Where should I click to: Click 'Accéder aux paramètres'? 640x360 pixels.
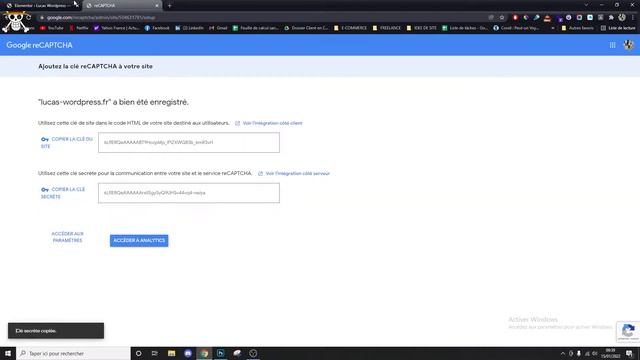coord(67,237)
